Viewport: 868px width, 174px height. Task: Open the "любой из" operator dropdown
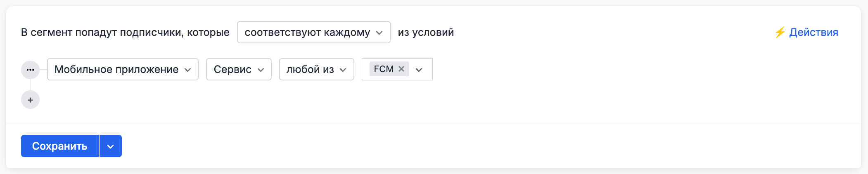tap(310, 69)
